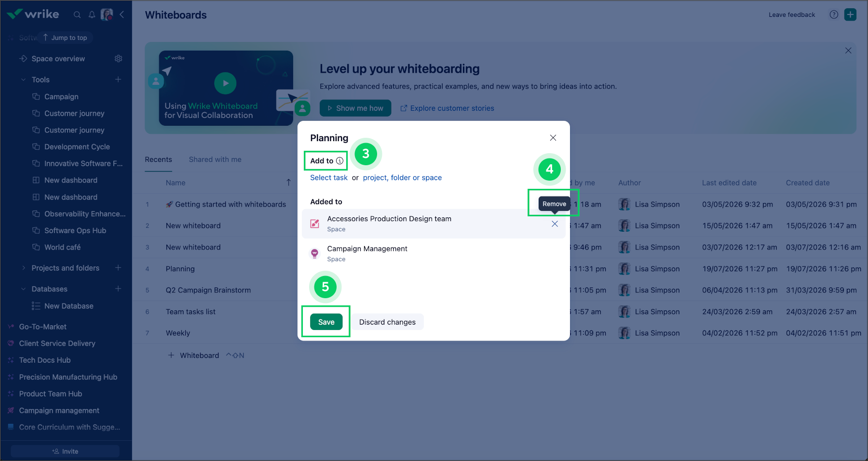Screen dimensions: 868x461
Task: Open the user profile avatar menu
Action: click(107, 14)
